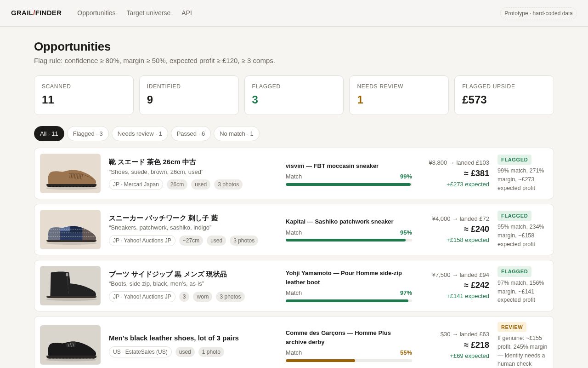
Task: Show the Needs review · 1 tab
Action: point(140,133)
